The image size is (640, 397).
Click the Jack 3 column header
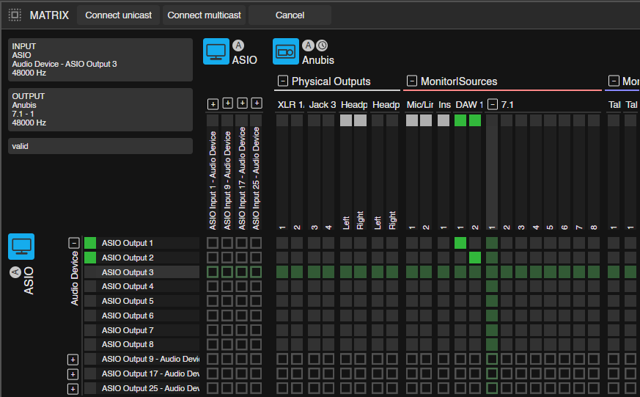(x=322, y=105)
